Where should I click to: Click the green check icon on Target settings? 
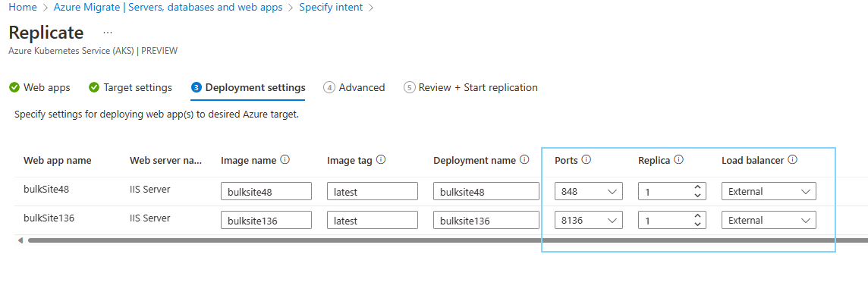tap(94, 87)
